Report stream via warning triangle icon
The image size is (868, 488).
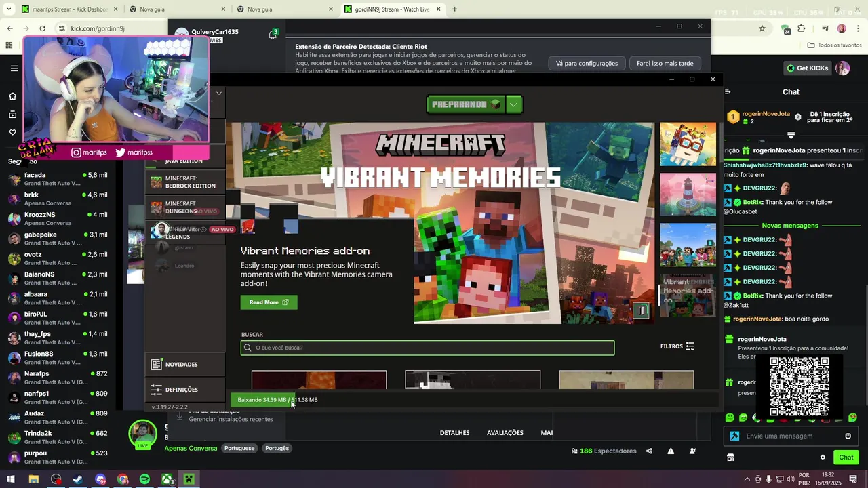671,451
